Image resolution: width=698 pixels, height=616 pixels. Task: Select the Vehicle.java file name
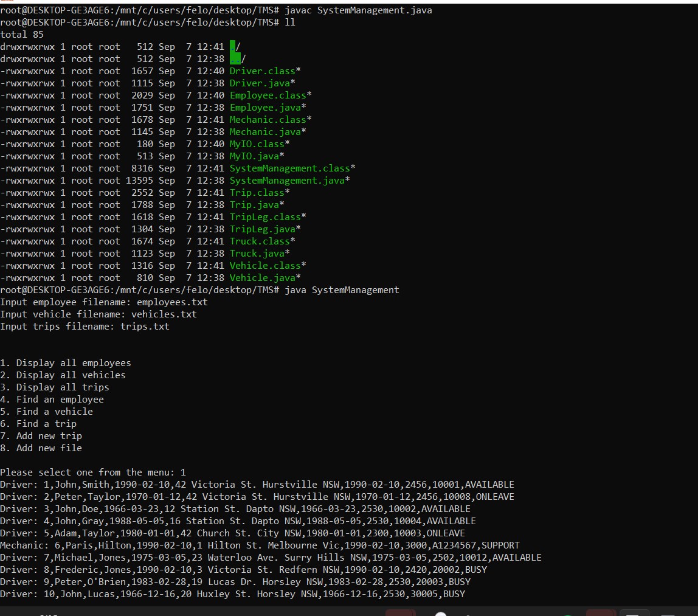tap(263, 278)
